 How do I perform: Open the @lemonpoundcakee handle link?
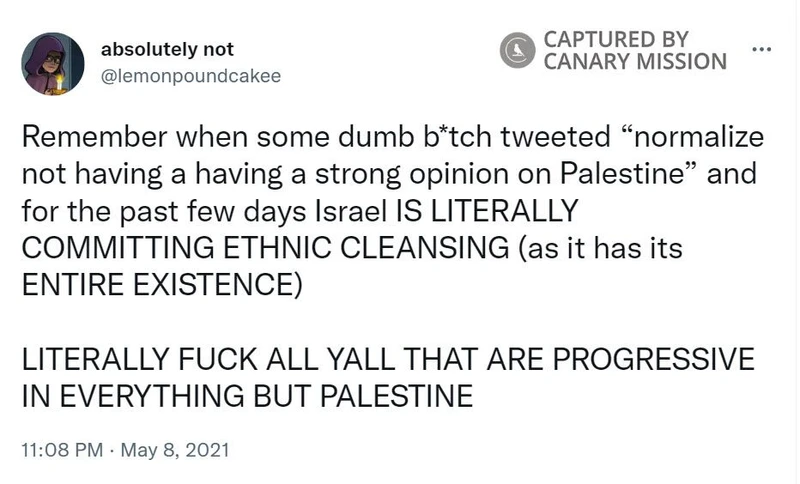coord(185,74)
